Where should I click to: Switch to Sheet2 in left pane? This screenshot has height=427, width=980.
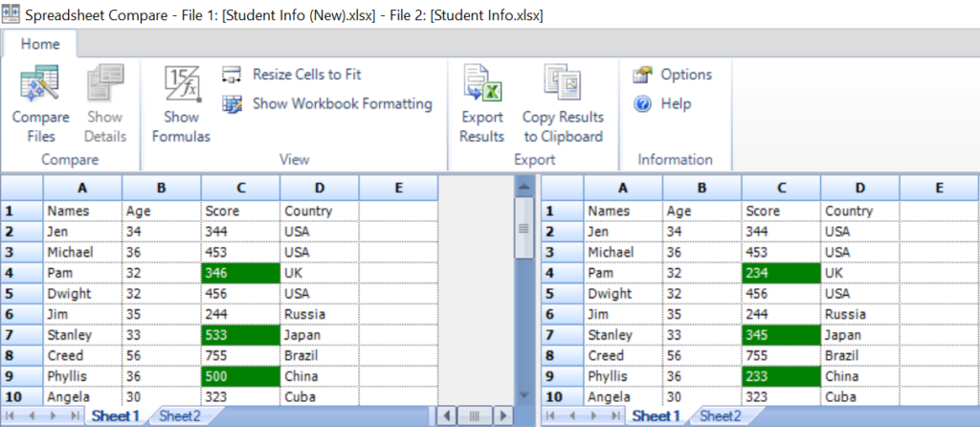[179, 416]
